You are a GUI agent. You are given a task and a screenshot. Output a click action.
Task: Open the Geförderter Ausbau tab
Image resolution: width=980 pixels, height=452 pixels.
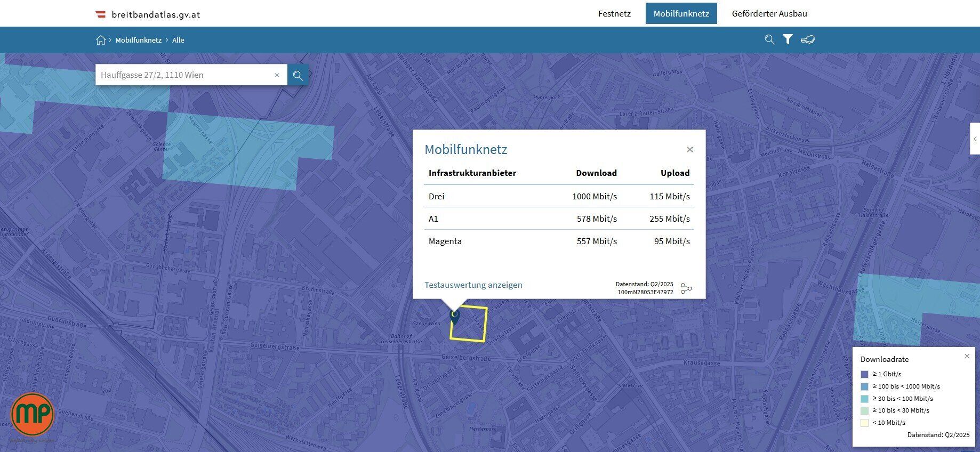tap(769, 14)
